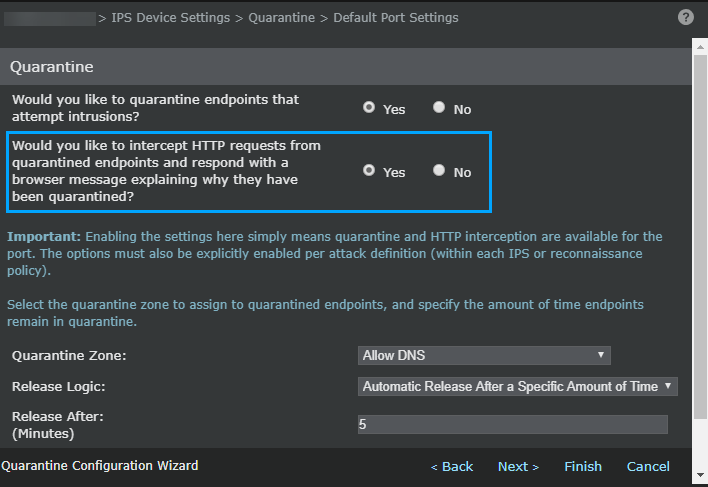Click Quarantine Configuration Wizard title text

[100, 465]
